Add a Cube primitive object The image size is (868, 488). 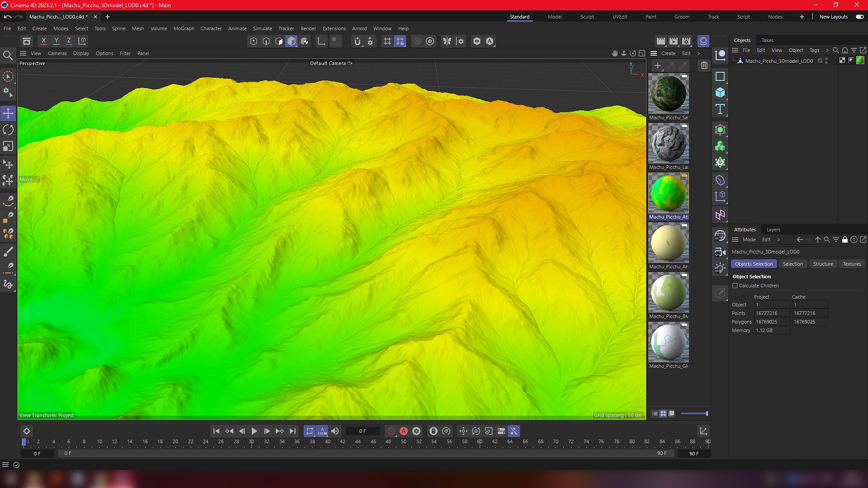coord(720,93)
